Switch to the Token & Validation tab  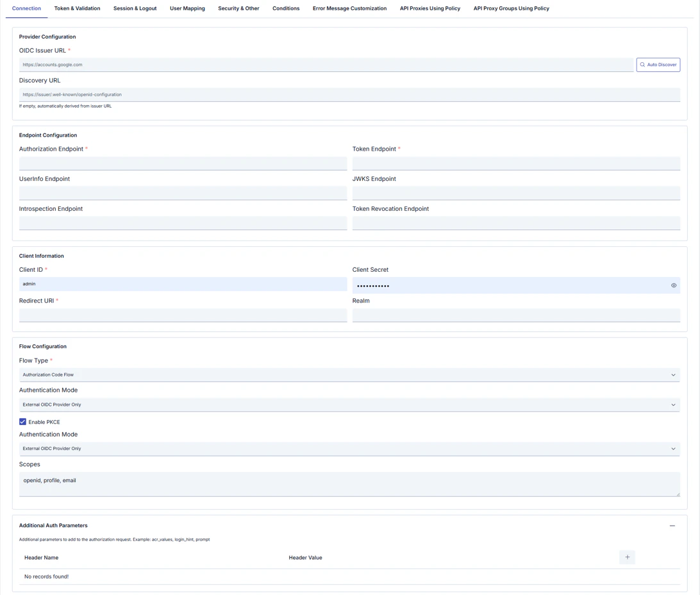[x=77, y=8]
